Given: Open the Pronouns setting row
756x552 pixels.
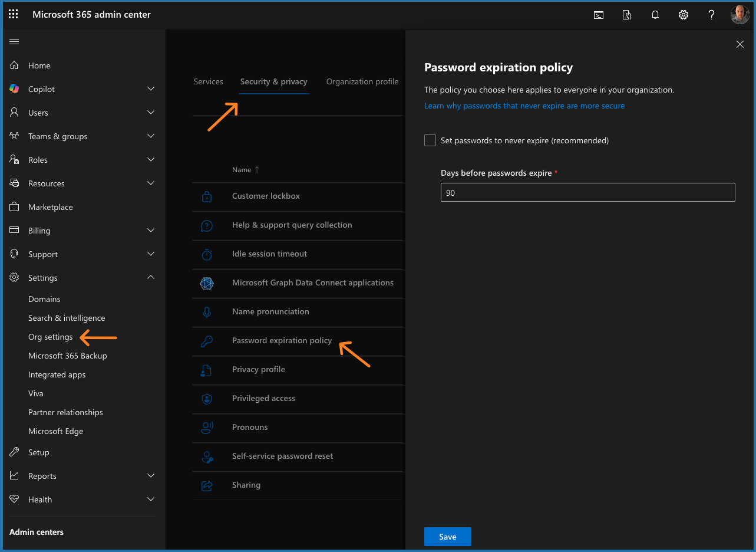Looking at the screenshot, I should point(298,428).
